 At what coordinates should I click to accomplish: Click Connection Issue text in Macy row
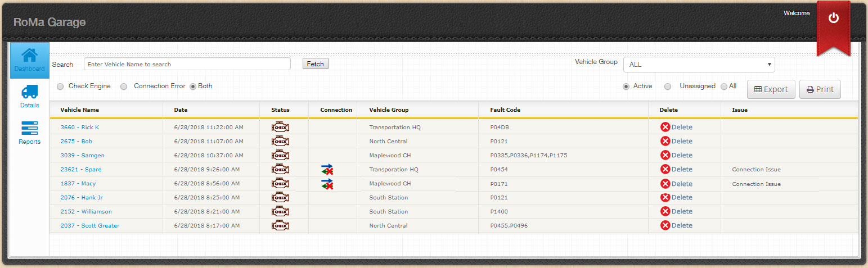[x=756, y=184]
